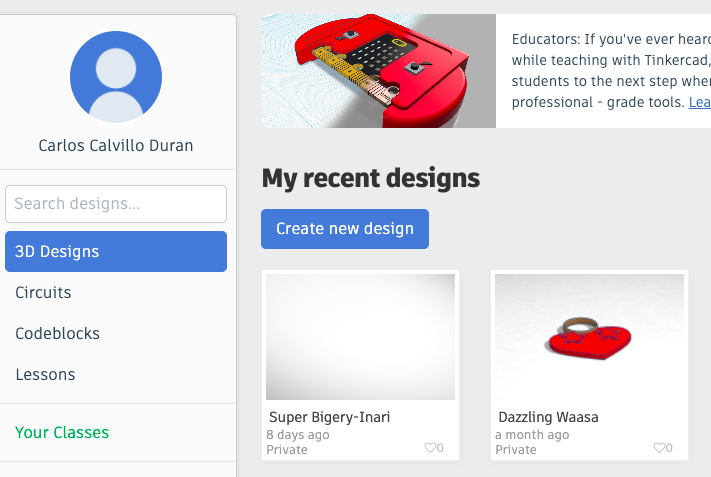Viewport: 711px width, 477px height.
Task: Open the Dazzling Waasa heart keychain thumbnail
Action: [x=589, y=337]
